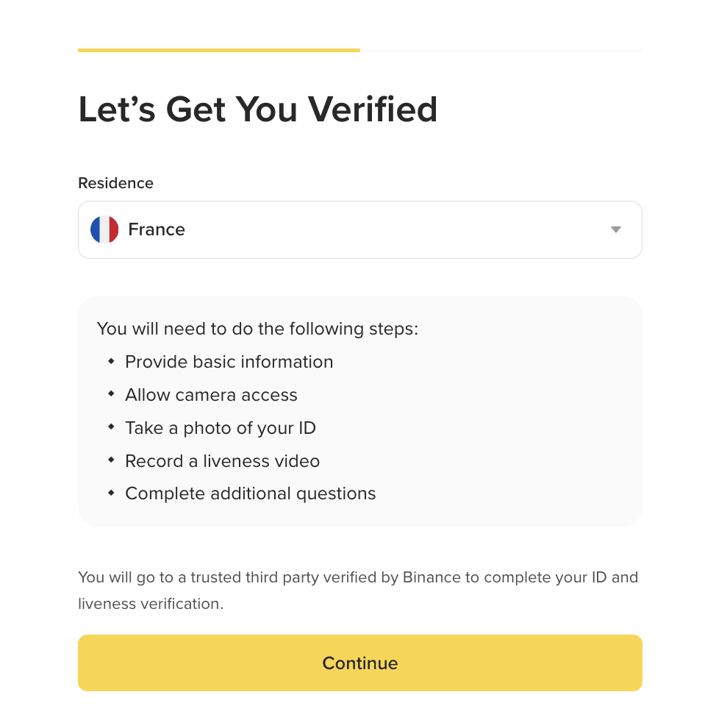Click the 'France' country name text
Viewport: 716px width, 728px height.
157,229
